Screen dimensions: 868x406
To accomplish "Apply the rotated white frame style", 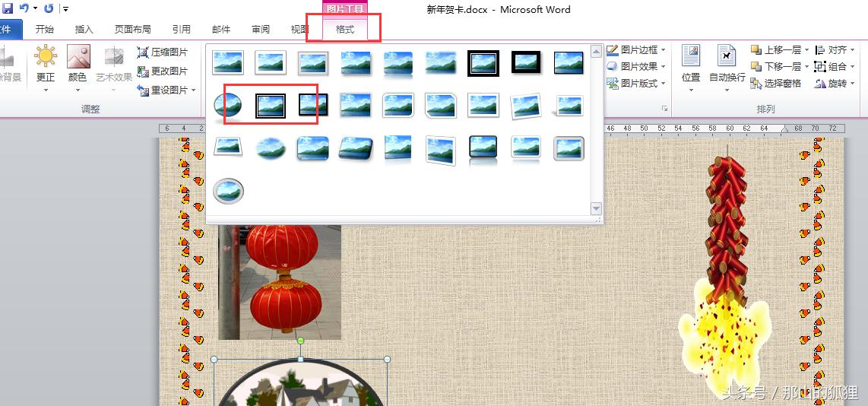I will click(x=526, y=106).
